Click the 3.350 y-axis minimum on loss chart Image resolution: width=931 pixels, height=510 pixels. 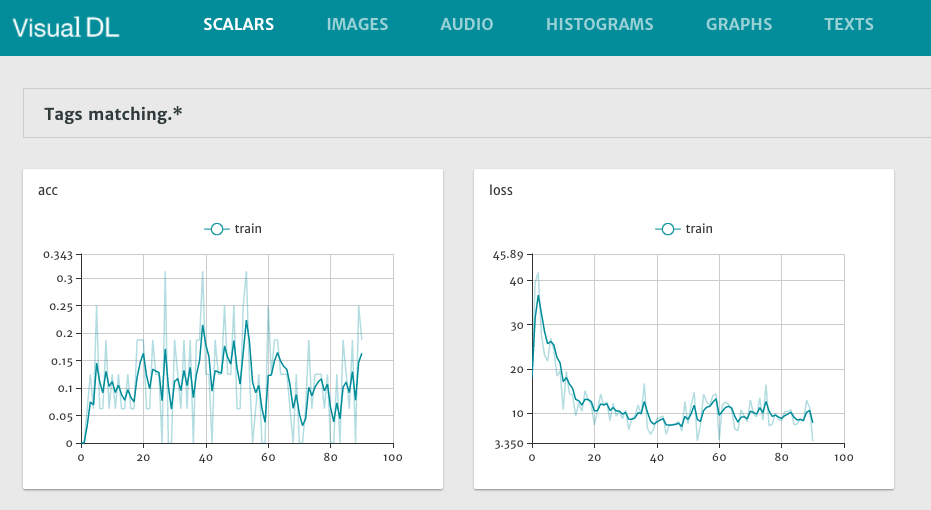tap(509, 443)
